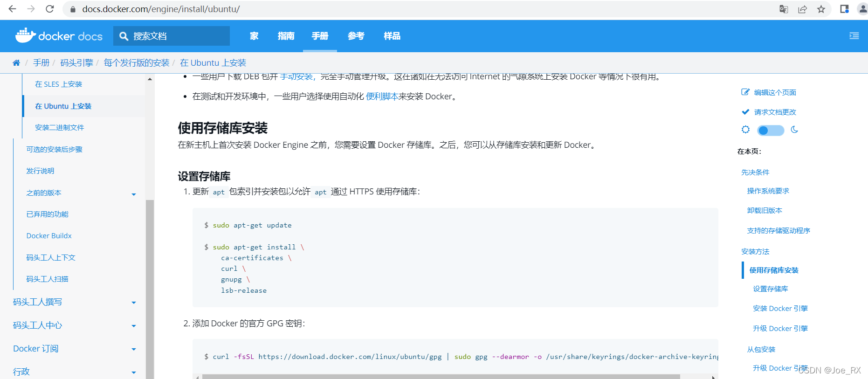Click the home icon in the breadcrumb
The height and width of the screenshot is (379, 868).
coord(16,62)
